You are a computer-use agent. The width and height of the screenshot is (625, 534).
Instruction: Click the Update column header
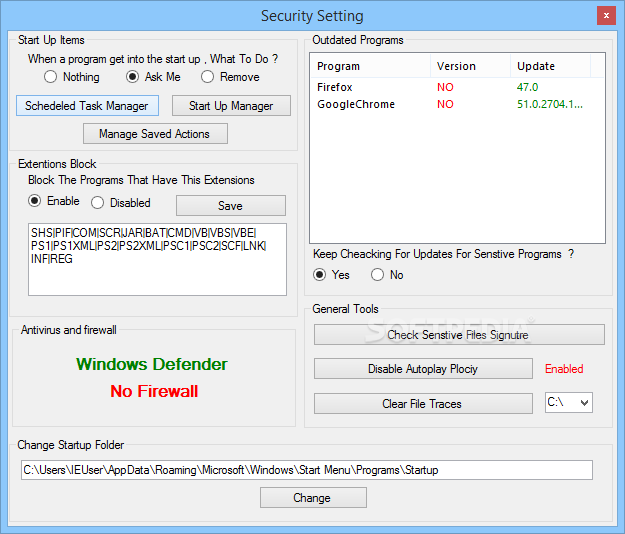tap(550, 66)
